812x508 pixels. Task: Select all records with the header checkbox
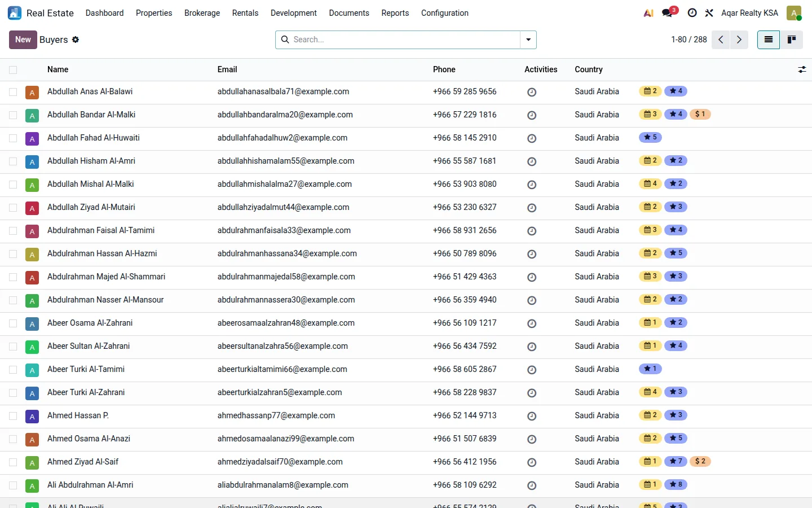click(x=13, y=70)
